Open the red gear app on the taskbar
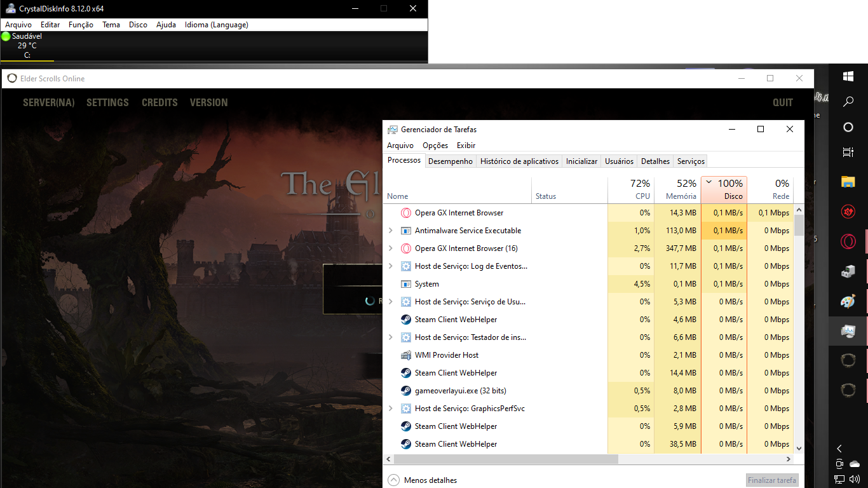Image resolution: width=868 pixels, height=488 pixels. [x=848, y=212]
